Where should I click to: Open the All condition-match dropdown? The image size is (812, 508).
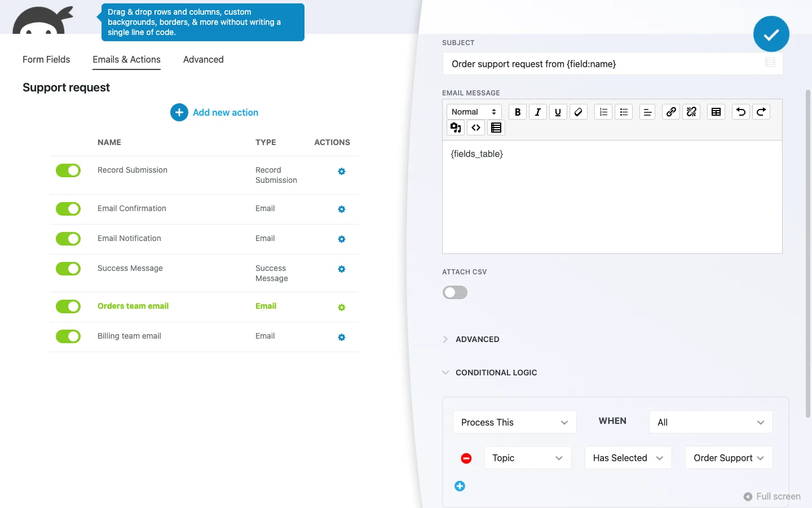tap(711, 422)
